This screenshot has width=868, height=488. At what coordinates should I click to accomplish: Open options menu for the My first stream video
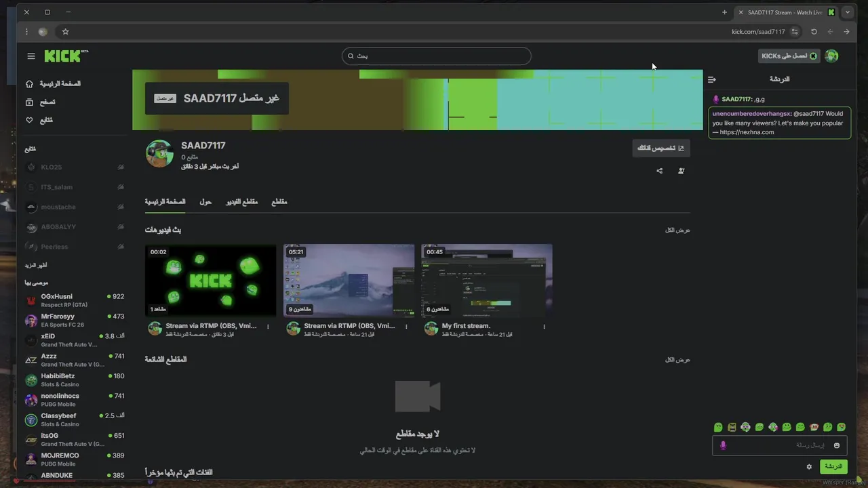click(544, 326)
